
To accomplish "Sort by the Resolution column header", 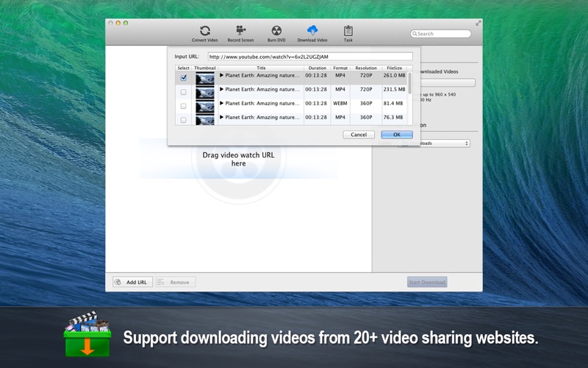I will pos(366,68).
